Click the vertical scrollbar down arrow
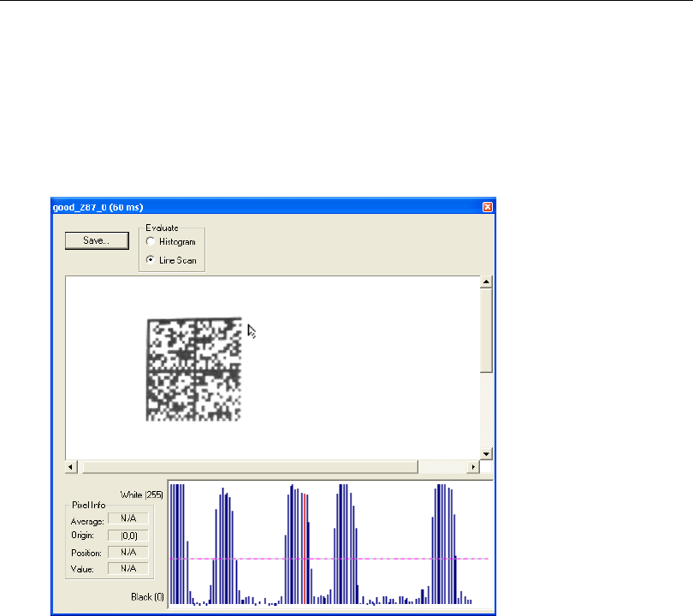The width and height of the screenshot is (693, 616). point(486,453)
